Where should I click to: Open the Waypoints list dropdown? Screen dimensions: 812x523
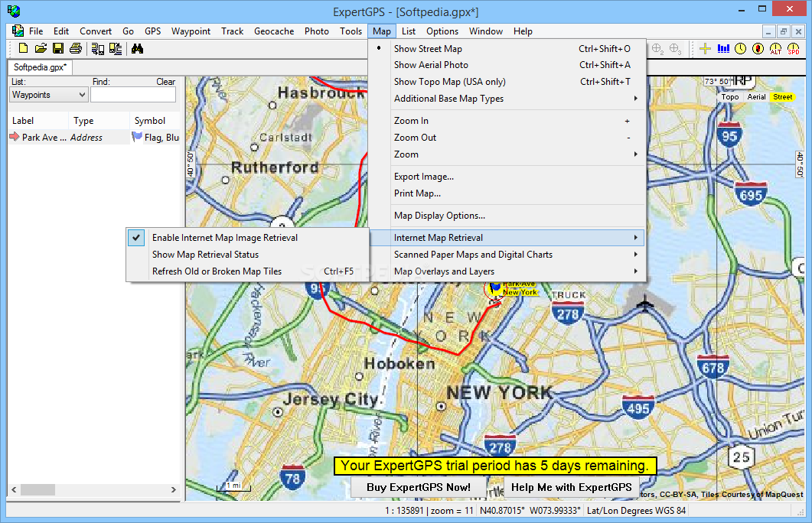(49, 95)
